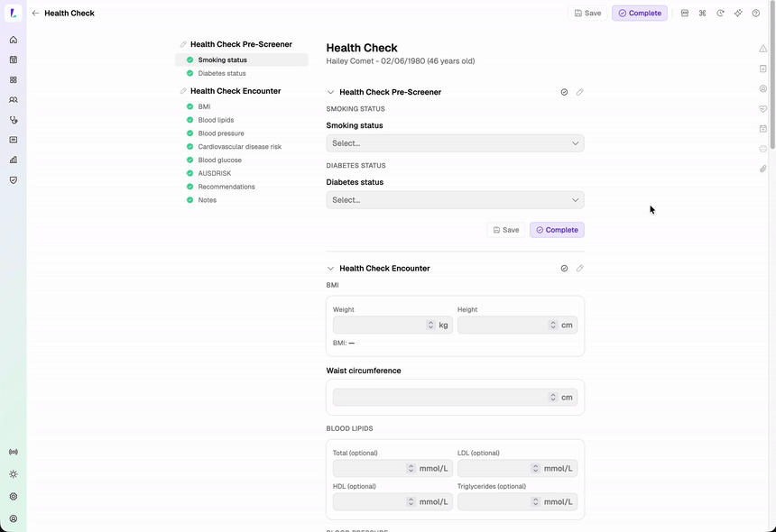Open the history clock icon in top toolbar
The image size is (776, 532).
tap(720, 14)
